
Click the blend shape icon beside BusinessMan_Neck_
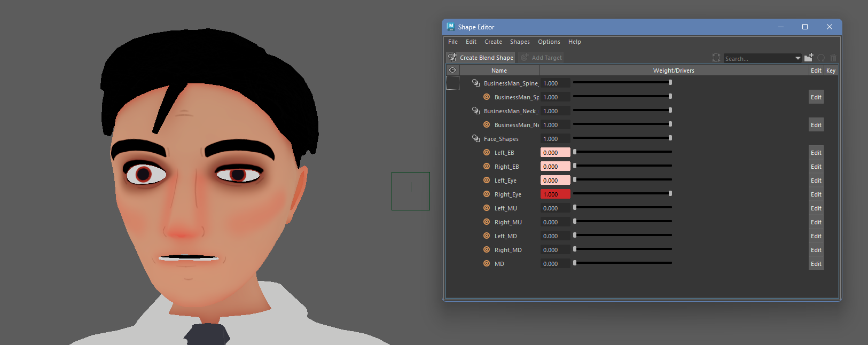click(x=476, y=111)
